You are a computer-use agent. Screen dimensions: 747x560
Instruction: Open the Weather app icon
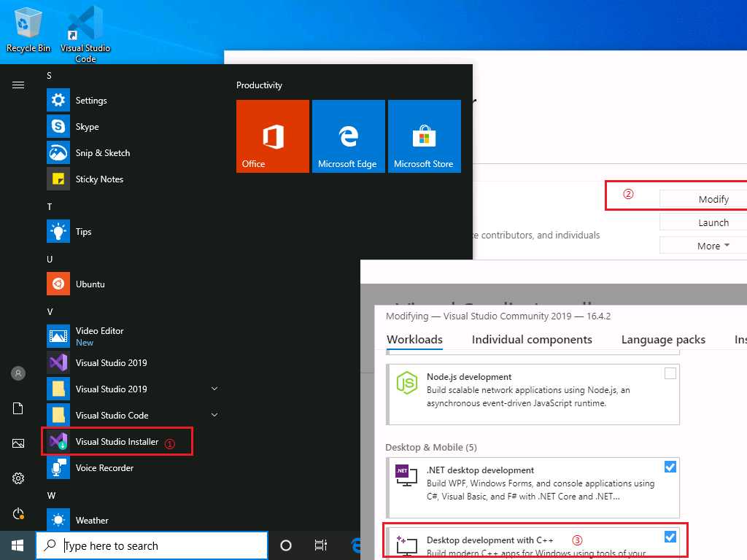click(58, 520)
